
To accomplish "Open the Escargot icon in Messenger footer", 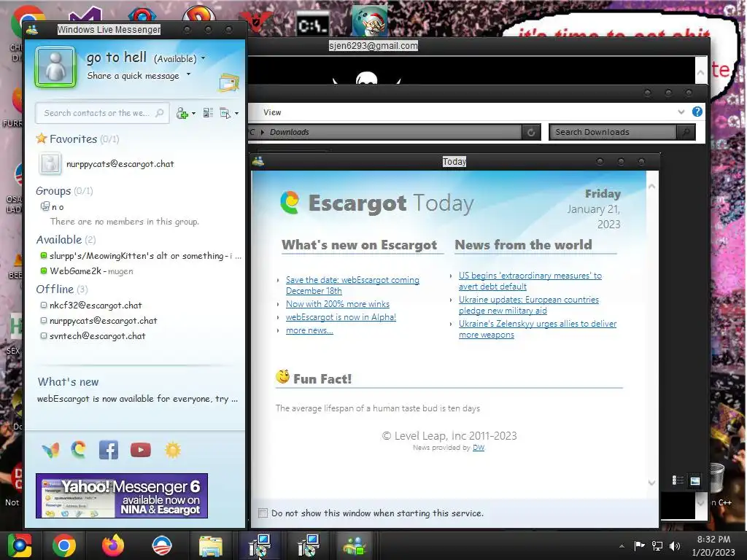I will 79,449.
